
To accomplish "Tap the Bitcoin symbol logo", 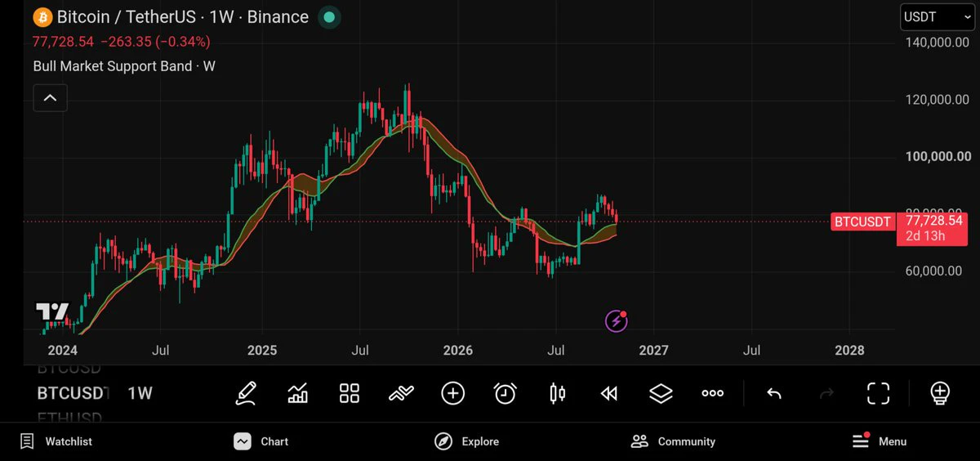I will (x=42, y=17).
